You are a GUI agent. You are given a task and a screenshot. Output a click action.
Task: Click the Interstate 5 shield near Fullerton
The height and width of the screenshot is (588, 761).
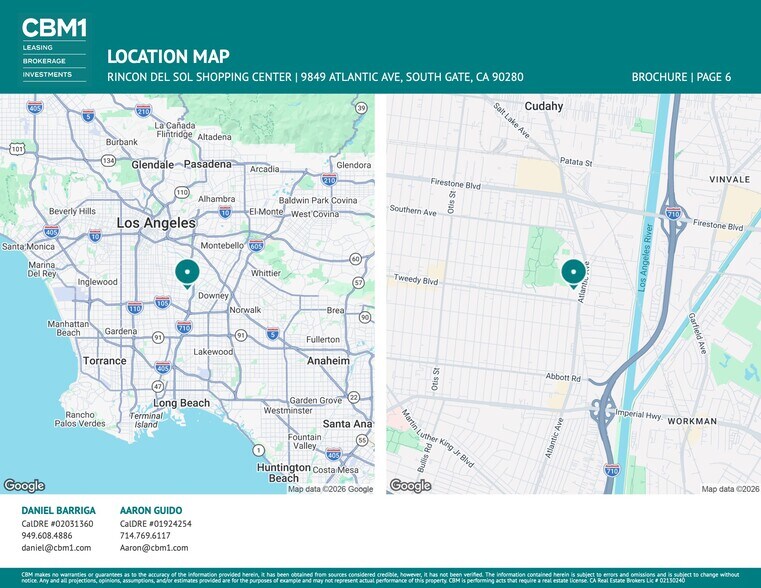(x=272, y=334)
